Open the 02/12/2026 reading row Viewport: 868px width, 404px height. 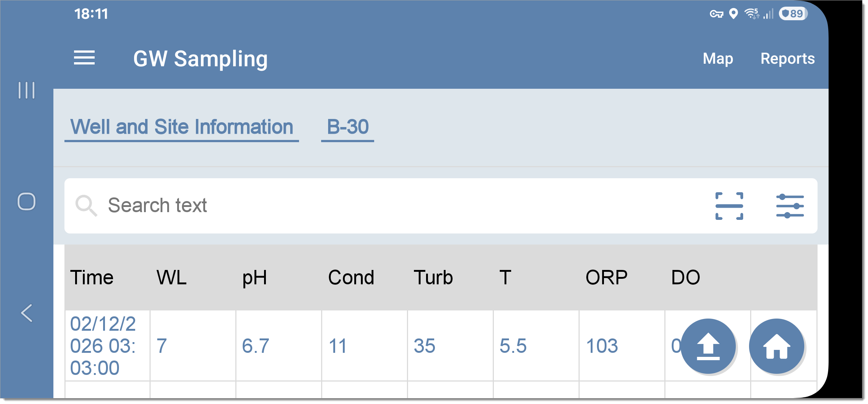[x=441, y=345]
